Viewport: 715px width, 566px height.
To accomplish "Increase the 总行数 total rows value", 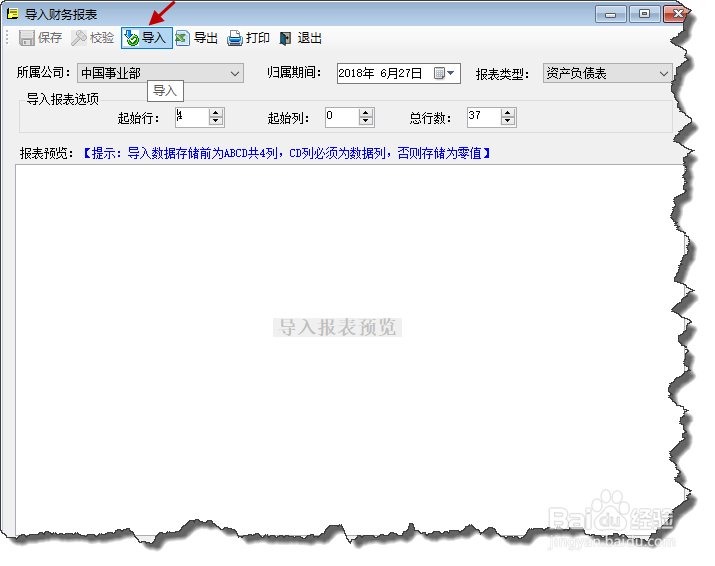I will (508, 113).
